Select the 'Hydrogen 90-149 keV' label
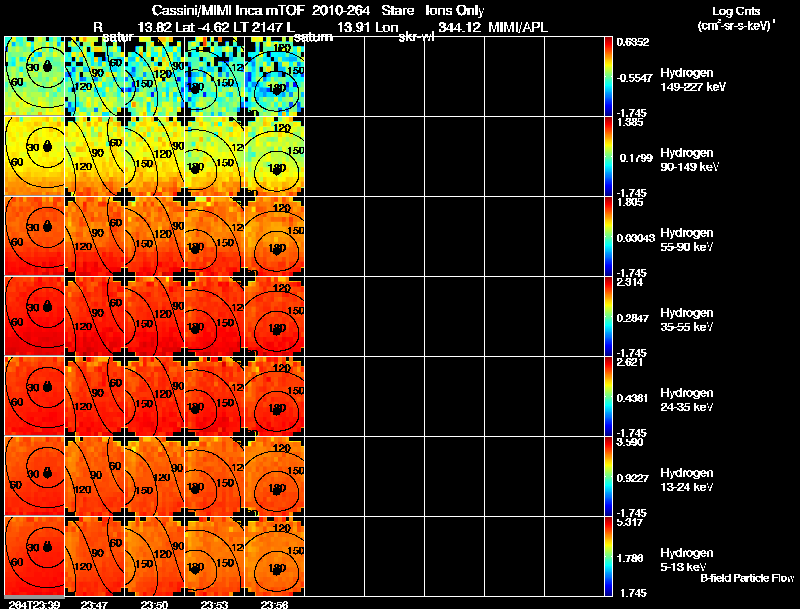 689,160
